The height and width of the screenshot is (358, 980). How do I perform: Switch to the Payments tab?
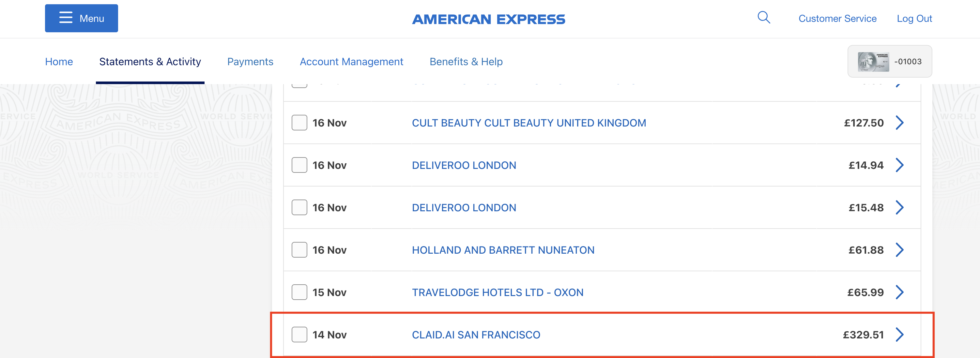250,62
